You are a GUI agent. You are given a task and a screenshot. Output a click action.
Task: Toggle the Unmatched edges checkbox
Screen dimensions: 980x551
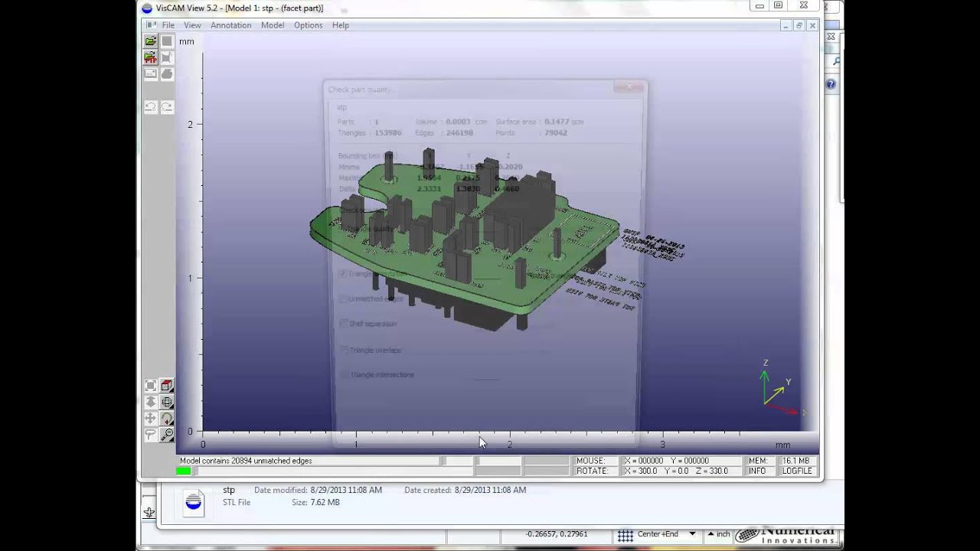(x=343, y=299)
